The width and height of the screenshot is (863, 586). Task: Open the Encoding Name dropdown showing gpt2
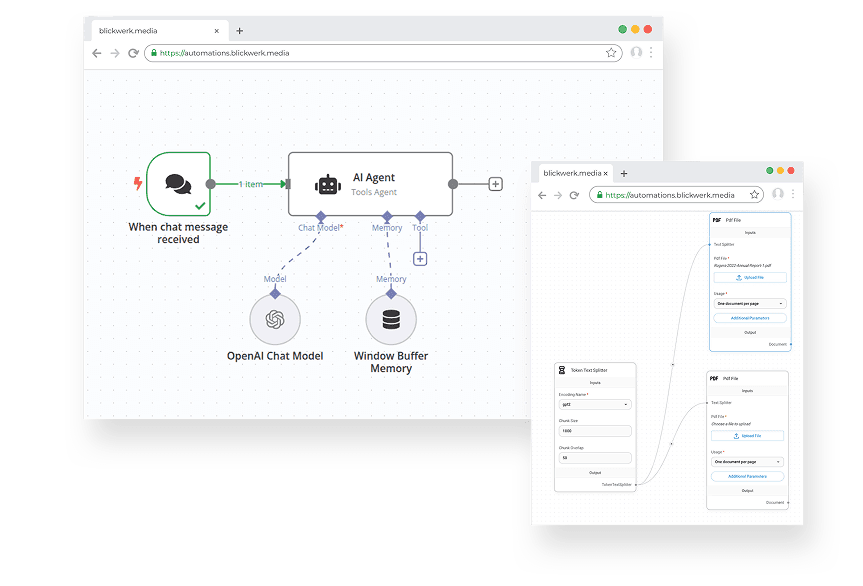(x=595, y=404)
